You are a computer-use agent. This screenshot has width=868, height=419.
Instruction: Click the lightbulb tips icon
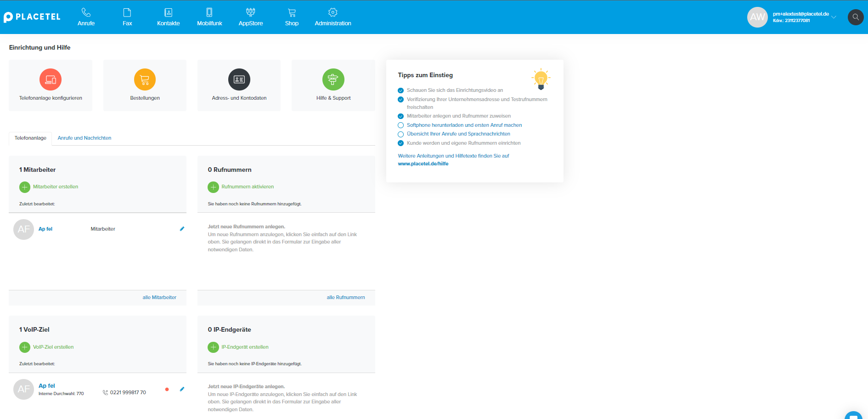click(x=541, y=79)
